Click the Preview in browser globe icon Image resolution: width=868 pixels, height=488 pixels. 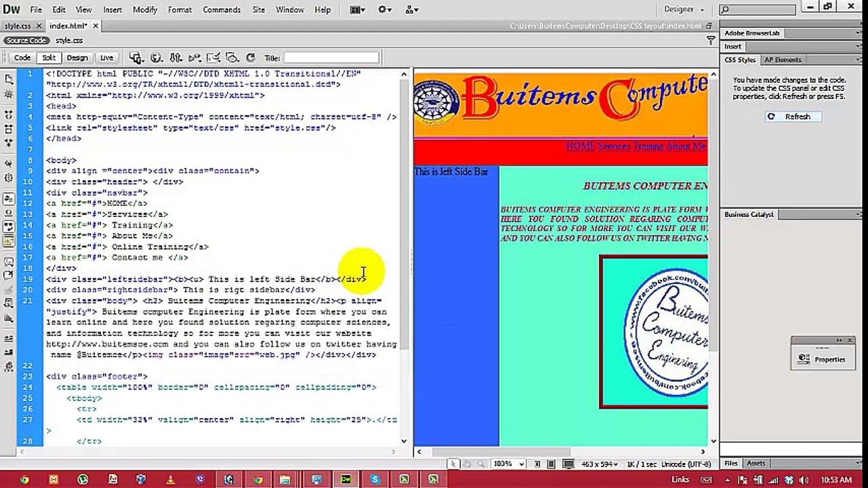[x=156, y=58]
